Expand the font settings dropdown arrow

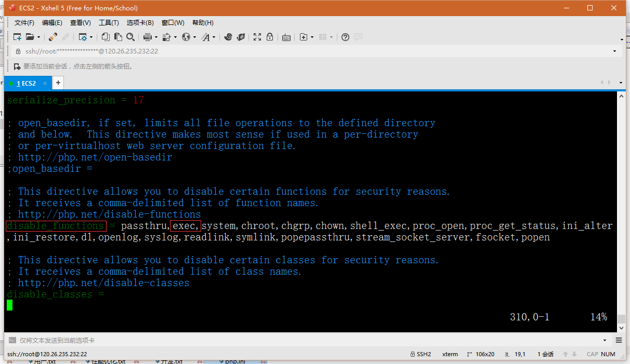213,37
